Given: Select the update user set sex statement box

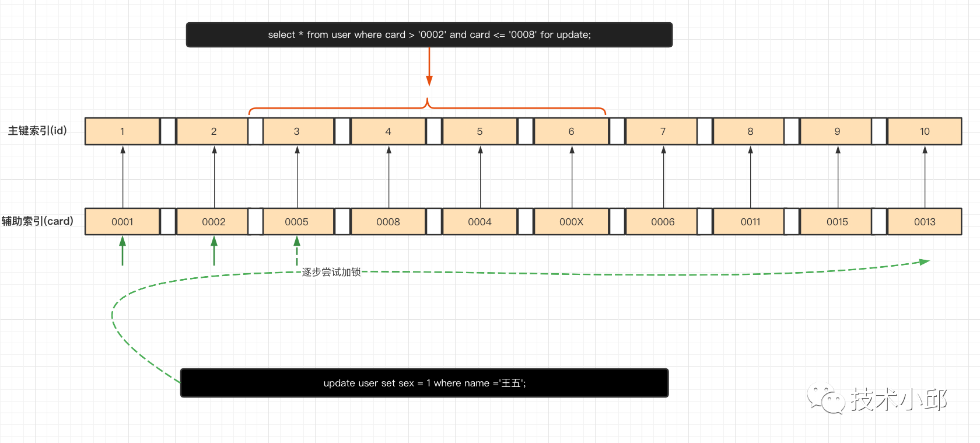Looking at the screenshot, I should coord(425,383).
